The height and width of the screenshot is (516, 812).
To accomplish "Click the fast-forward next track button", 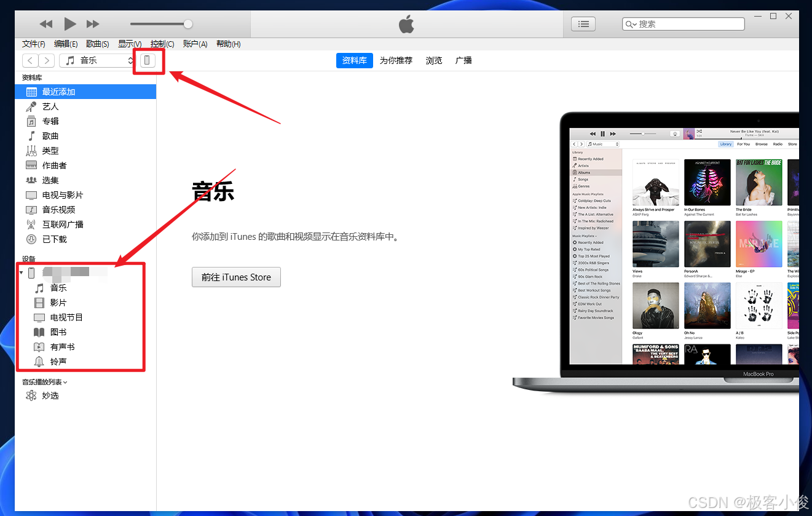I will point(93,24).
